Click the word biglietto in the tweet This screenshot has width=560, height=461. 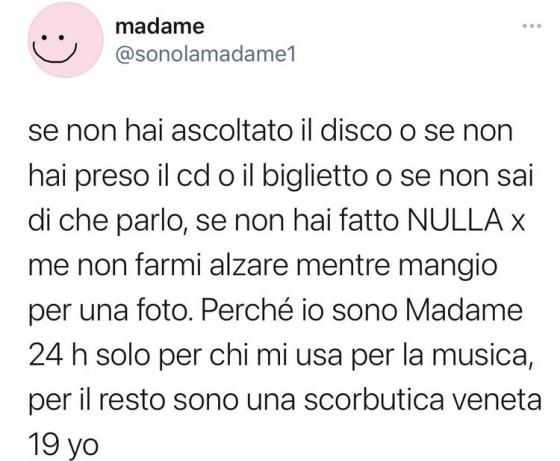coord(315,177)
